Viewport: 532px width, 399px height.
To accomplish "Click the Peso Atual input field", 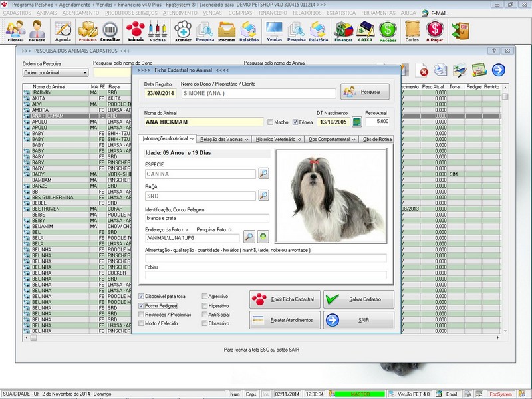I will coord(378,122).
